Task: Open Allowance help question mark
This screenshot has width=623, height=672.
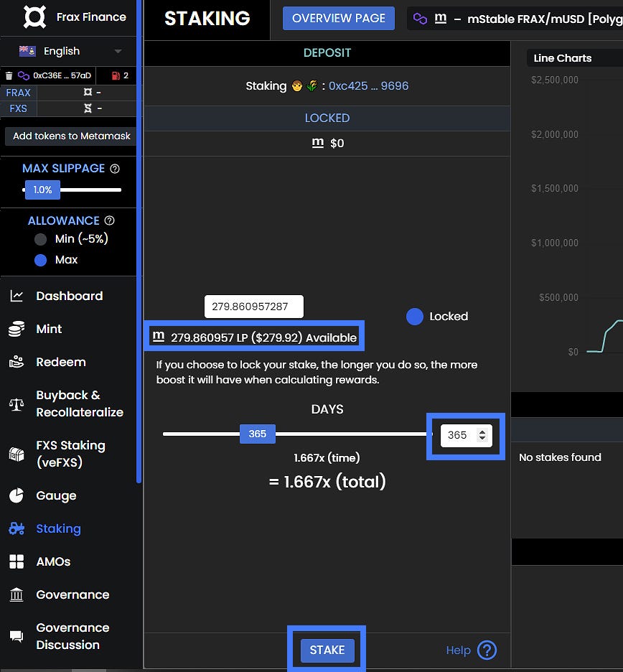Action: click(110, 220)
